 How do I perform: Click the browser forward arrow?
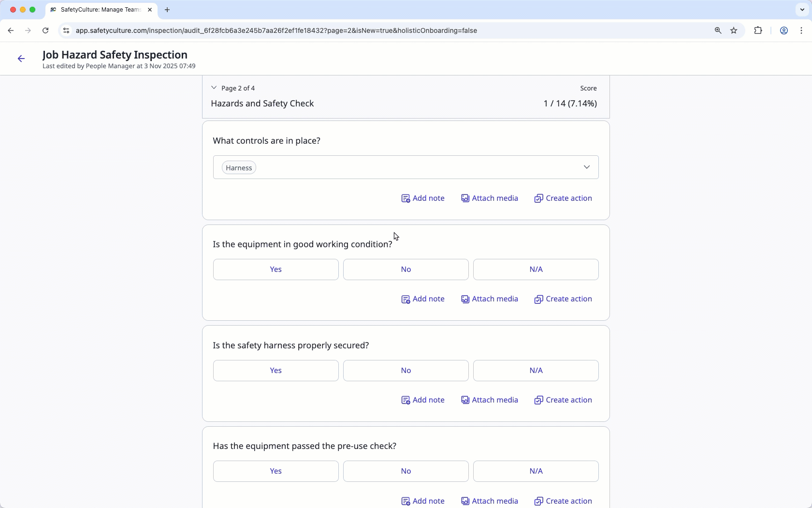(28, 30)
